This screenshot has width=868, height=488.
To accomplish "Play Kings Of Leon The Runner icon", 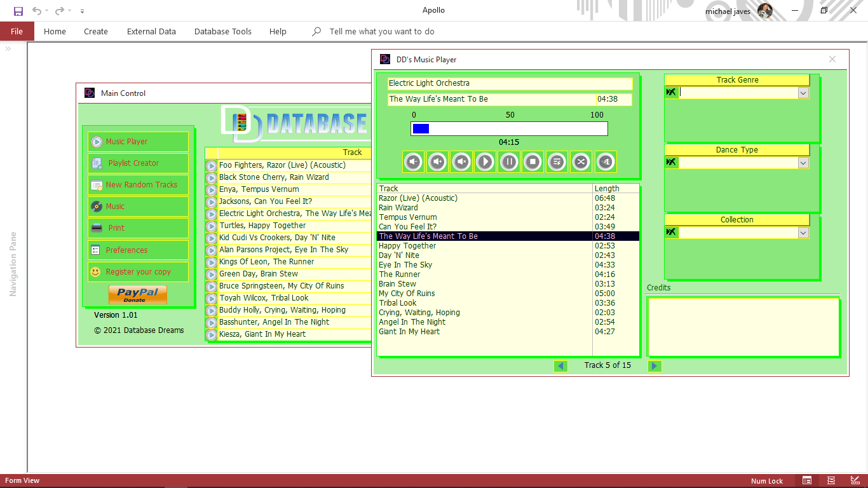I will coord(212,262).
